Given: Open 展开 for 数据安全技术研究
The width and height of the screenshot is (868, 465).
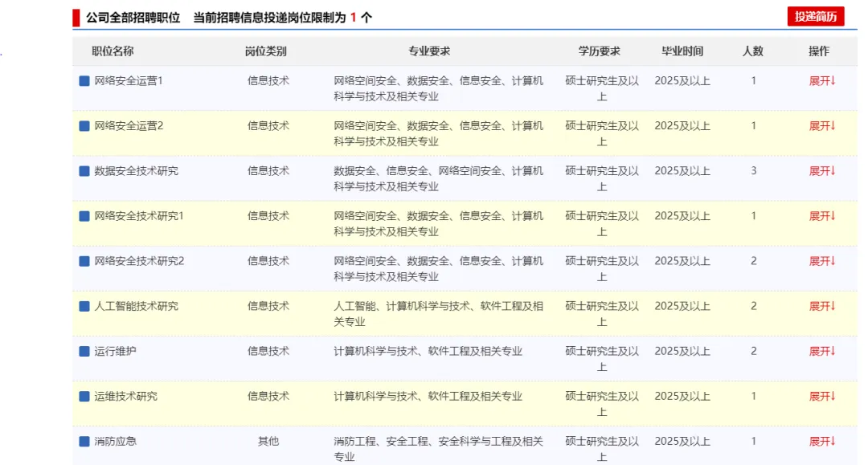Looking at the screenshot, I should tap(822, 171).
